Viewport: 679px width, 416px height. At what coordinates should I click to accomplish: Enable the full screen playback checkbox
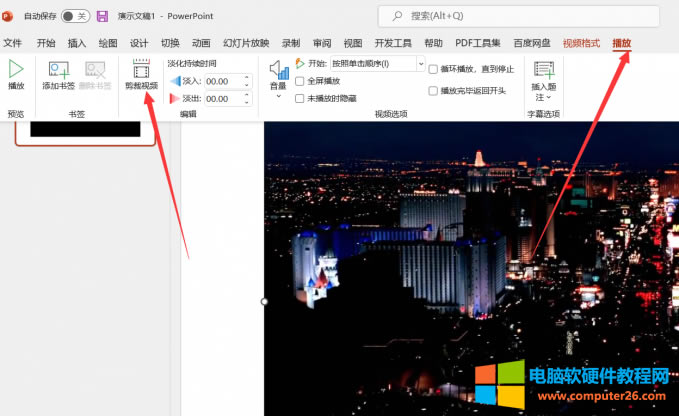point(300,81)
